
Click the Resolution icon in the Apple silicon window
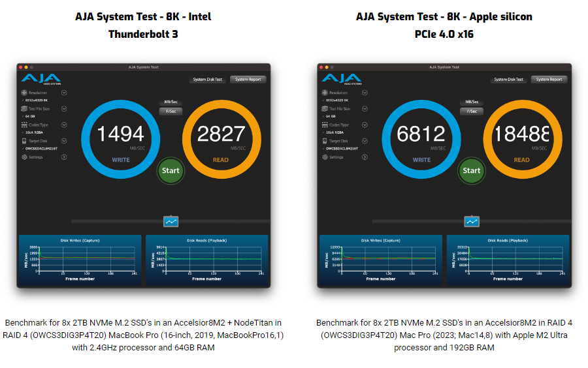pos(325,93)
